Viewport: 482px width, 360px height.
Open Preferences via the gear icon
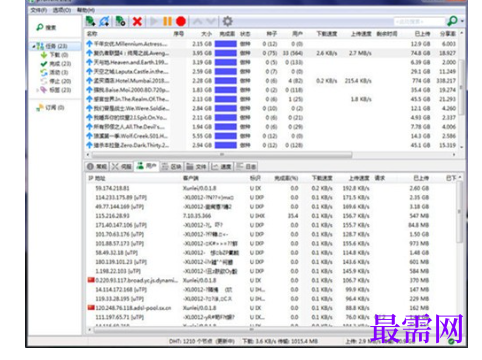pyautogui.click(x=227, y=22)
